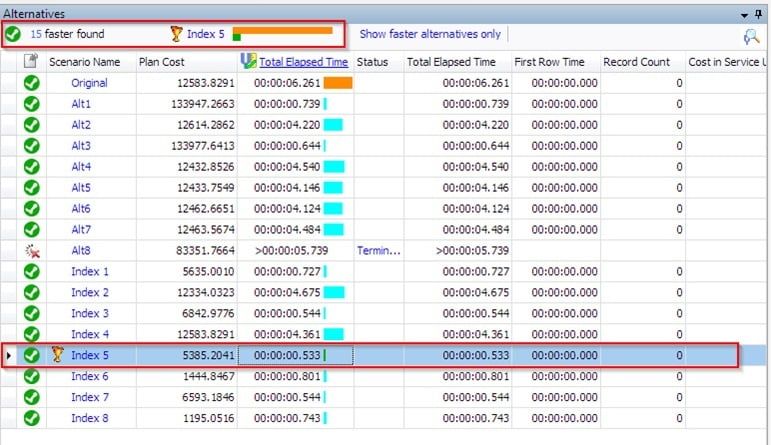
Task: Click 'Termin...' status text in Alt8 row
Action: coord(379,250)
